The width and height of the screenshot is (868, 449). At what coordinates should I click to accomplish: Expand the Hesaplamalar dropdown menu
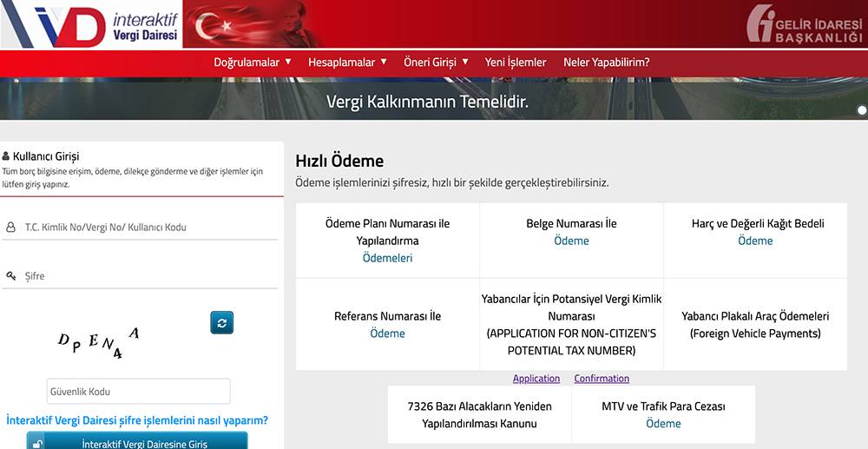[x=348, y=63]
